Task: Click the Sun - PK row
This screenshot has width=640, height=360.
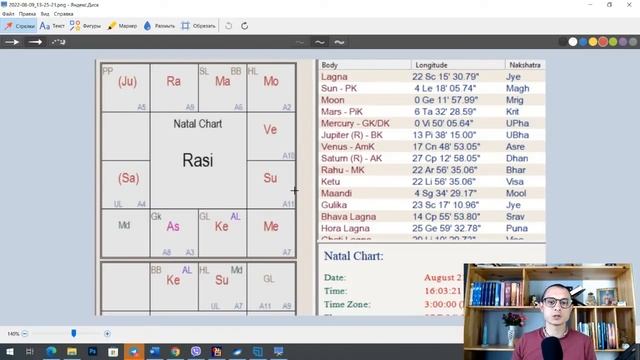Action: point(432,88)
